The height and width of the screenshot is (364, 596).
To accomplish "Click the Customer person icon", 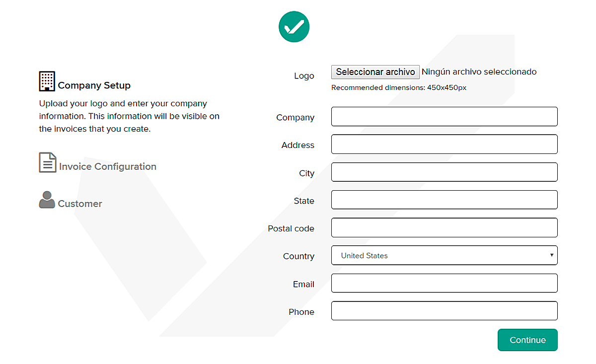I will point(47,200).
